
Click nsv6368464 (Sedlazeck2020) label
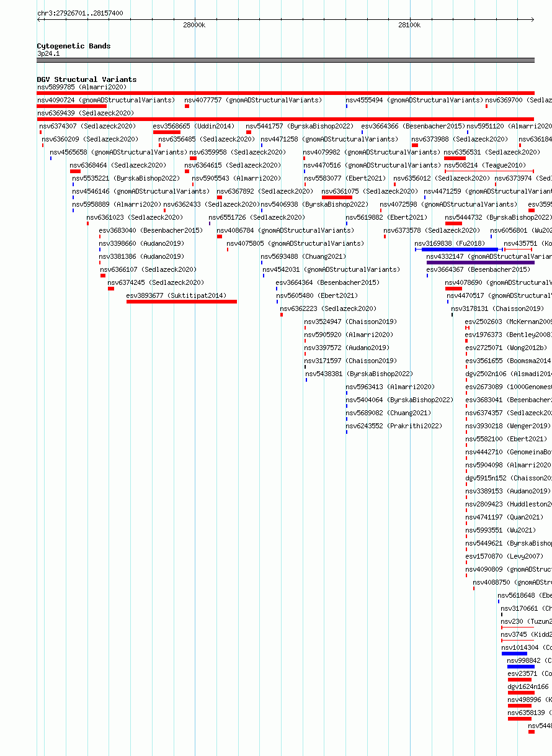pyautogui.click(x=118, y=165)
